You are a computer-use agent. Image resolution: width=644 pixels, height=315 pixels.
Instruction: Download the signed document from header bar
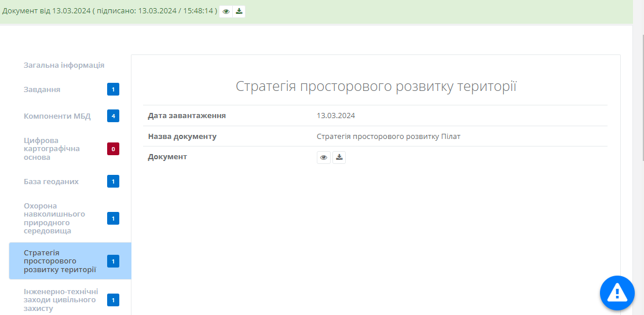tap(239, 12)
